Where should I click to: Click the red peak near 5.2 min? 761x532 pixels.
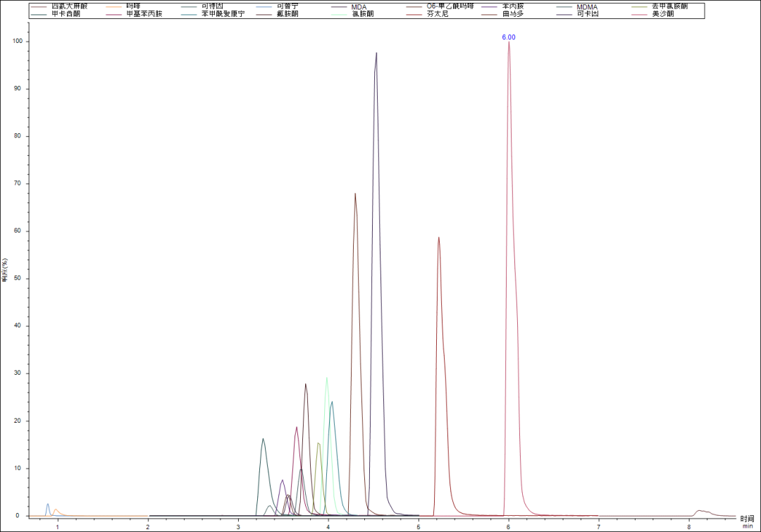click(x=439, y=238)
